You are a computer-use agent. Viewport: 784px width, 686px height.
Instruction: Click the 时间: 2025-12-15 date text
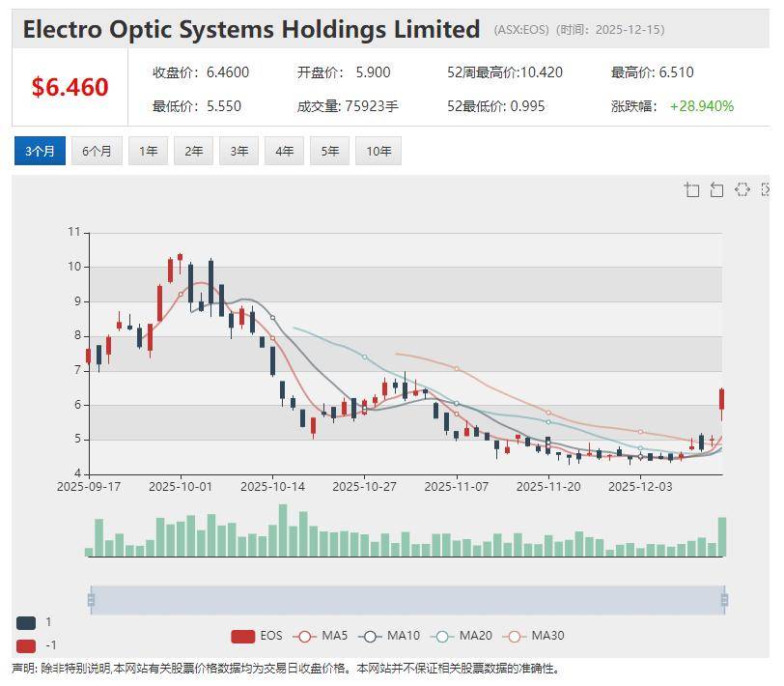[x=610, y=30]
